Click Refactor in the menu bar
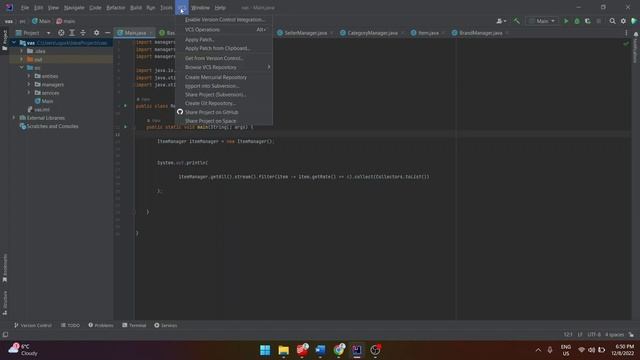 point(116,8)
